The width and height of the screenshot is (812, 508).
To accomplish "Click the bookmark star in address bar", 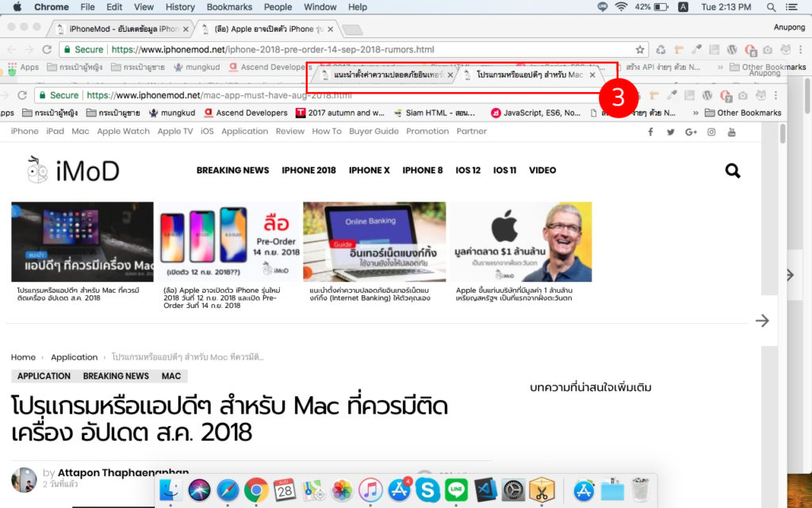I will [640, 48].
